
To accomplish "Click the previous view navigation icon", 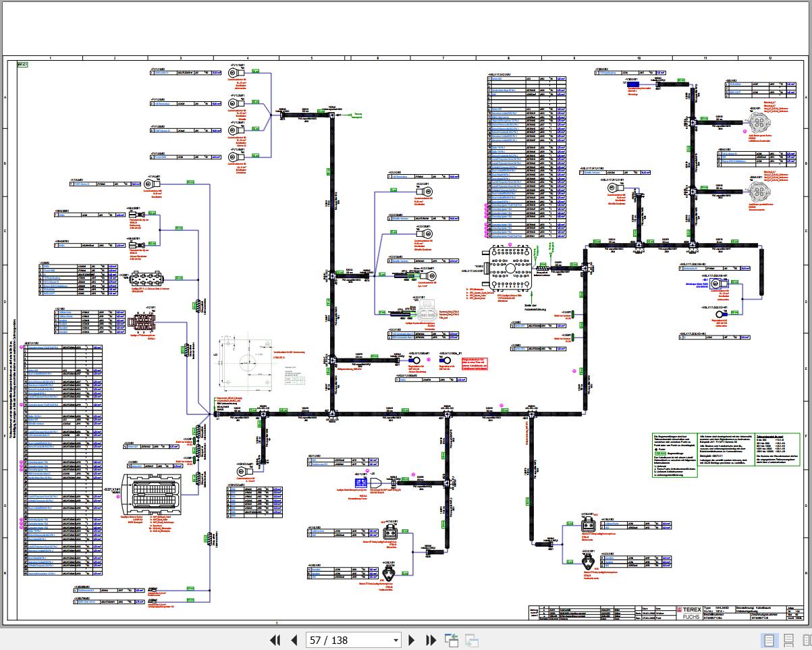I will tap(451, 640).
